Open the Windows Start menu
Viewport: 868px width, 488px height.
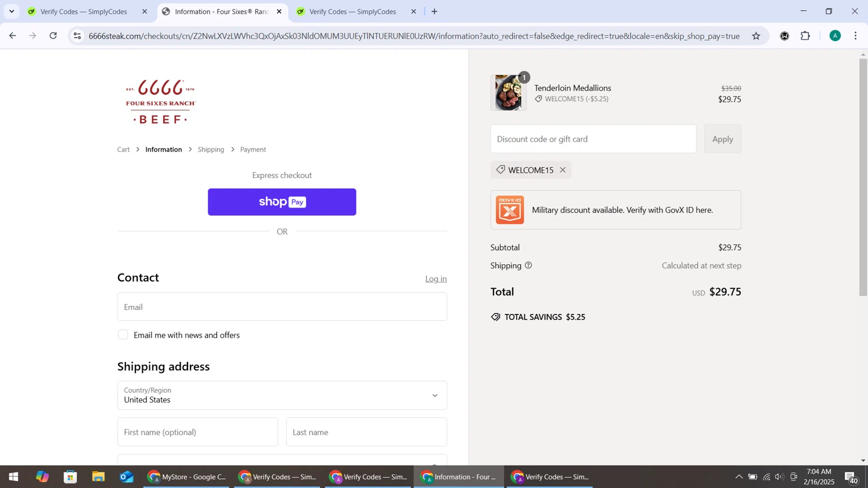(x=13, y=477)
